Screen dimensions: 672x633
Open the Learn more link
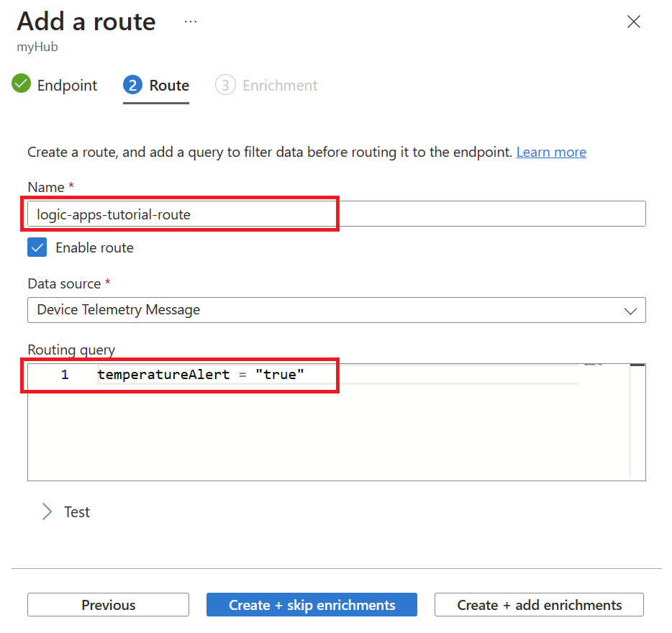(x=551, y=152)
